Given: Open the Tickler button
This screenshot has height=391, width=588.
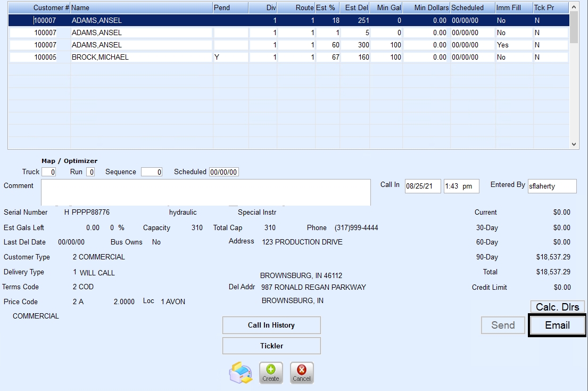Looking at the screenshot, I should 271,346.
